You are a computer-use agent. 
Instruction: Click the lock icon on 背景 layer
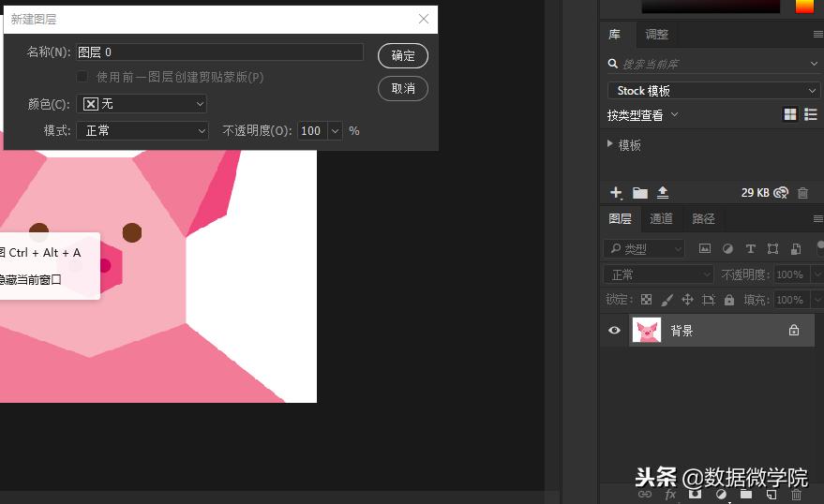click(x=793, y=330)
